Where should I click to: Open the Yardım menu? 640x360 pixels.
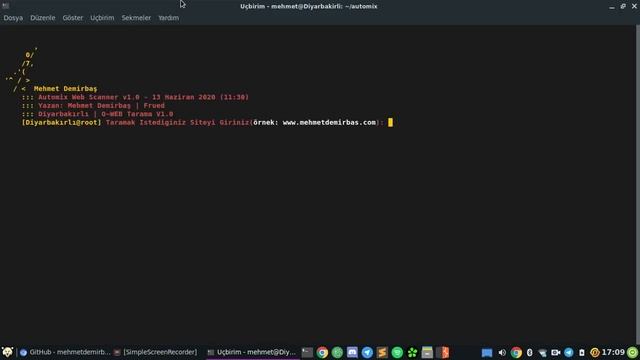point(168,18)
